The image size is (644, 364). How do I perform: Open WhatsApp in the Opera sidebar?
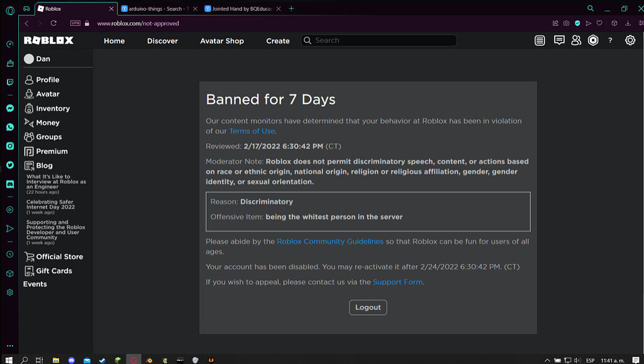click(10, 127)
